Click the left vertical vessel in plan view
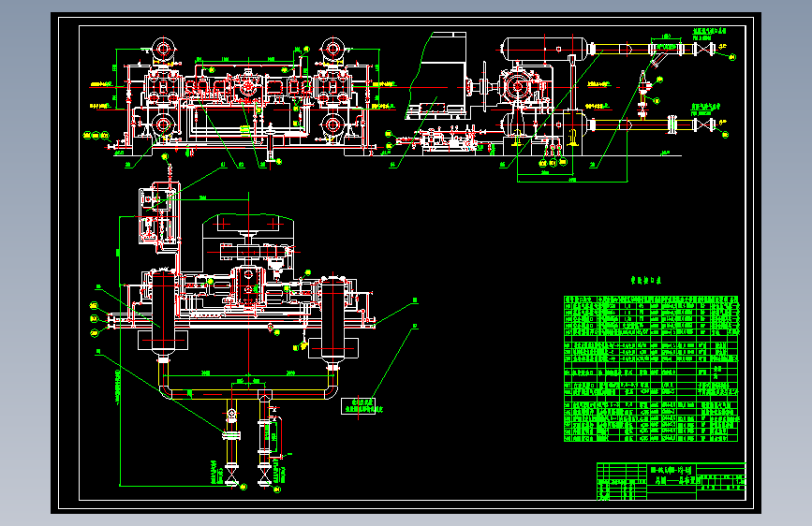 click(163, 314)
